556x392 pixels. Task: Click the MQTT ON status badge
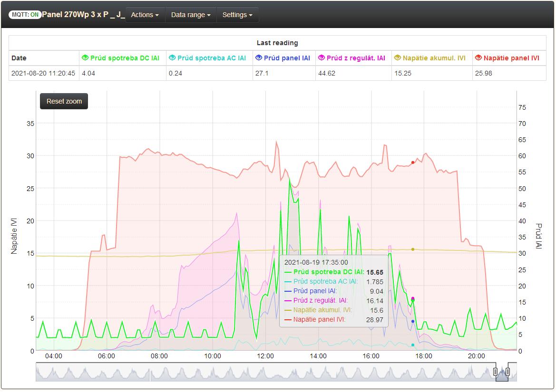pos(25,15)
